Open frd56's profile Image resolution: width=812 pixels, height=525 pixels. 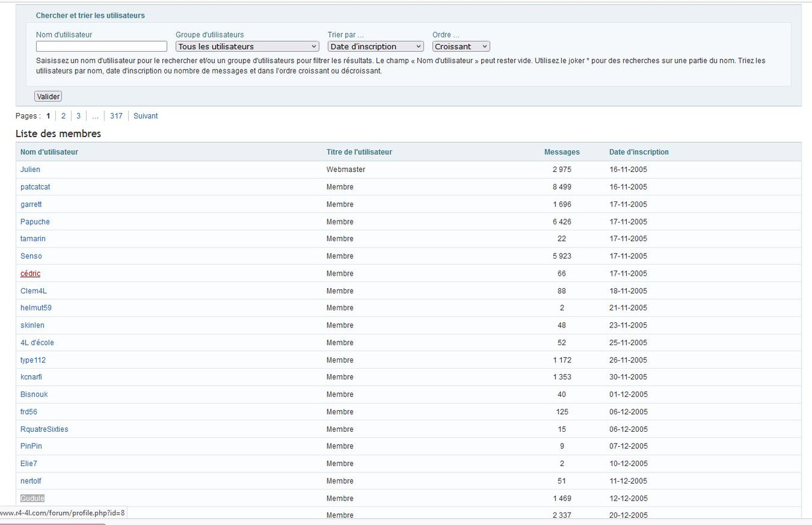coord(29,412)
